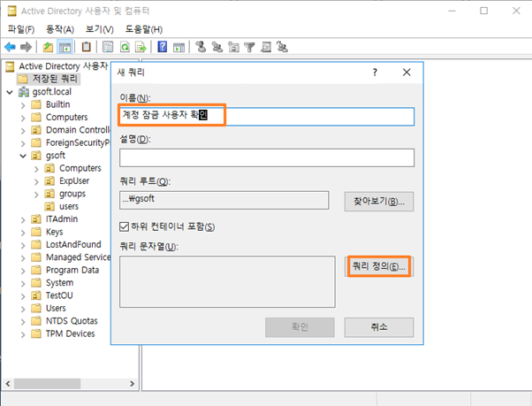Click the Forward arrow toolbar icon
Image resolution: width=532 pixels, height=406 pixels.
pyautogui.click(x=26, y=47)
